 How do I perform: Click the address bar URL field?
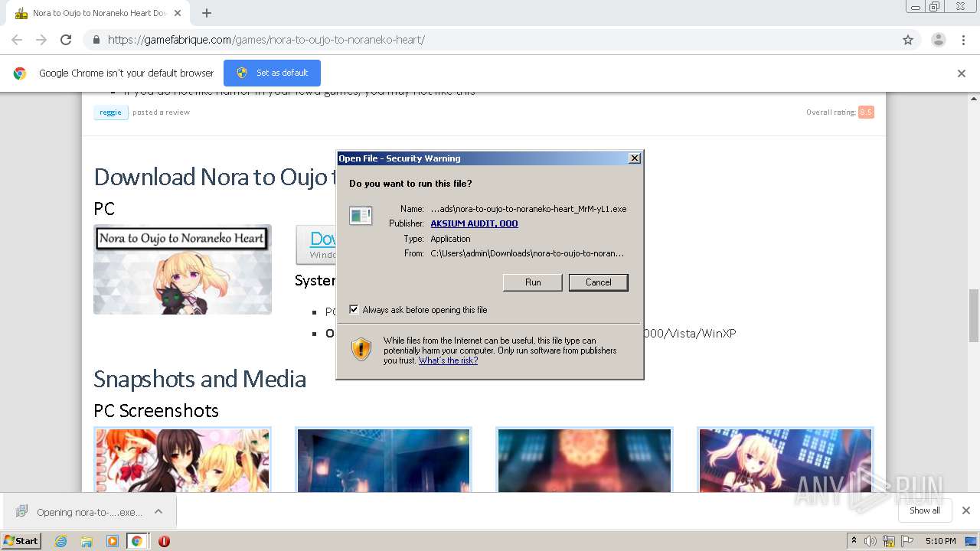click(490, 40)
